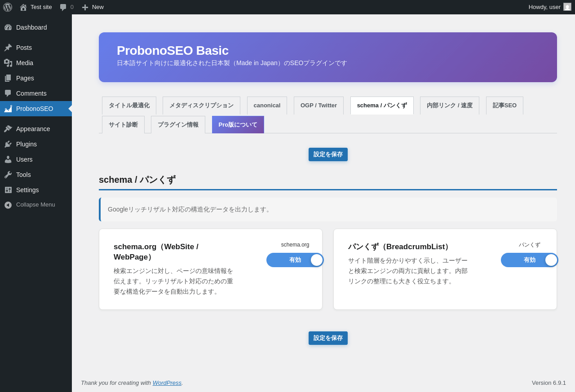Viewport: 575px width, 392px height.
Task: Open the Comments menu item
Action: (31, 93)
